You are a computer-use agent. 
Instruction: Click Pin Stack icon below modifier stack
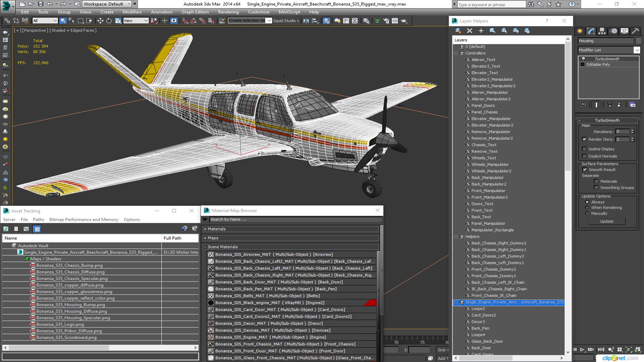583,105
